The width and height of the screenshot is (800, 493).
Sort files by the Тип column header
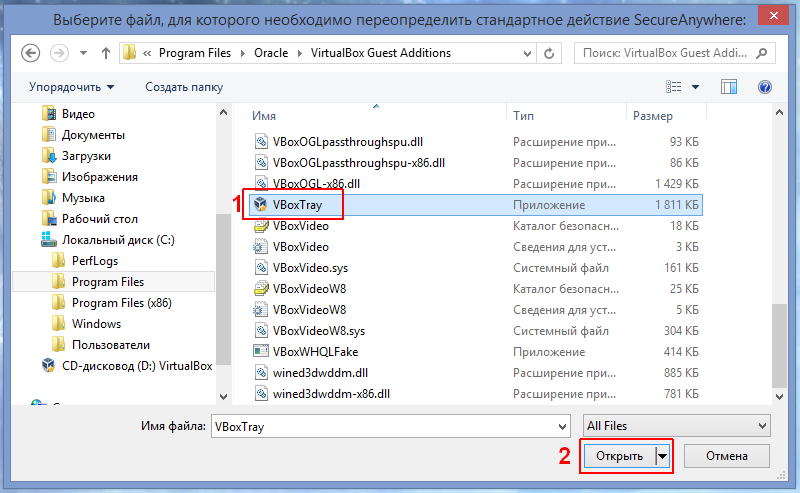click(x=523, y=116)
